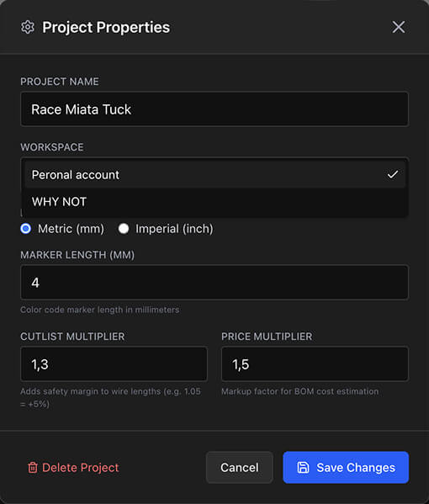Click the WORKSPACE label above the dropdown
Viewport: 429px width, 504px height.
(x=52, y=147)
